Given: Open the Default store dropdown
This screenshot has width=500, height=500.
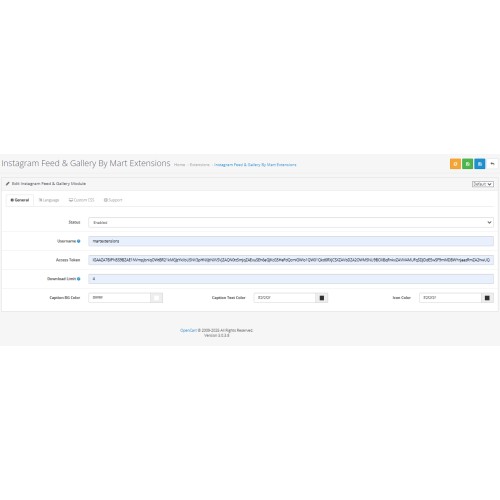Looking at the screenshot, I should point(482,184).
